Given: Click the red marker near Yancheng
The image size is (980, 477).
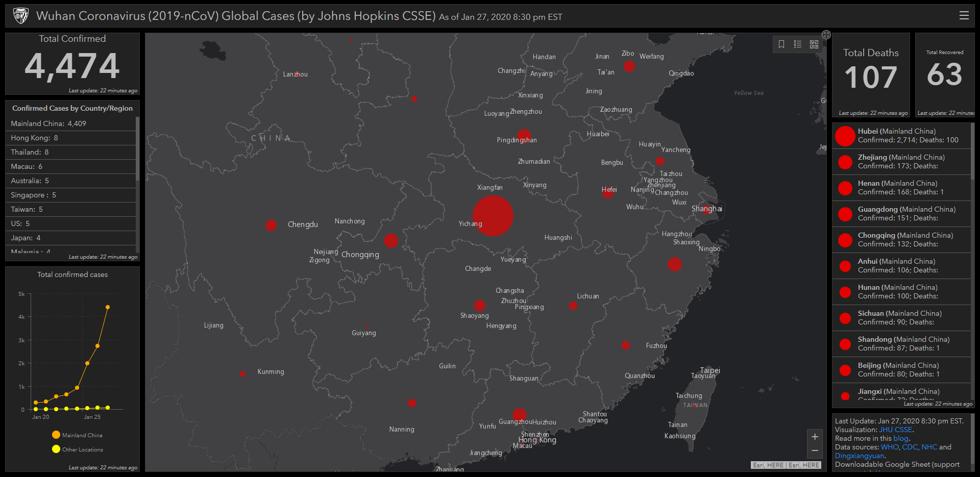Looking at the screenshot, I should pyautogui.click(x=660, y=161).
